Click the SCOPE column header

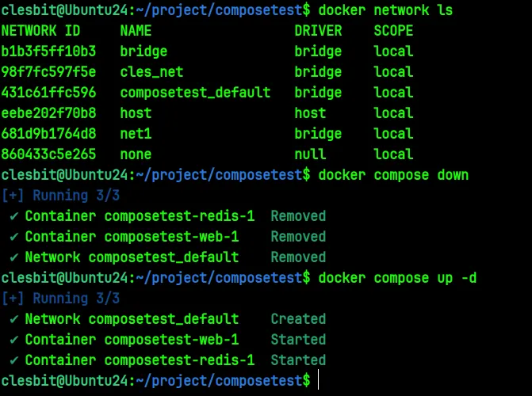pyautogui.click(x=393, y=31)
